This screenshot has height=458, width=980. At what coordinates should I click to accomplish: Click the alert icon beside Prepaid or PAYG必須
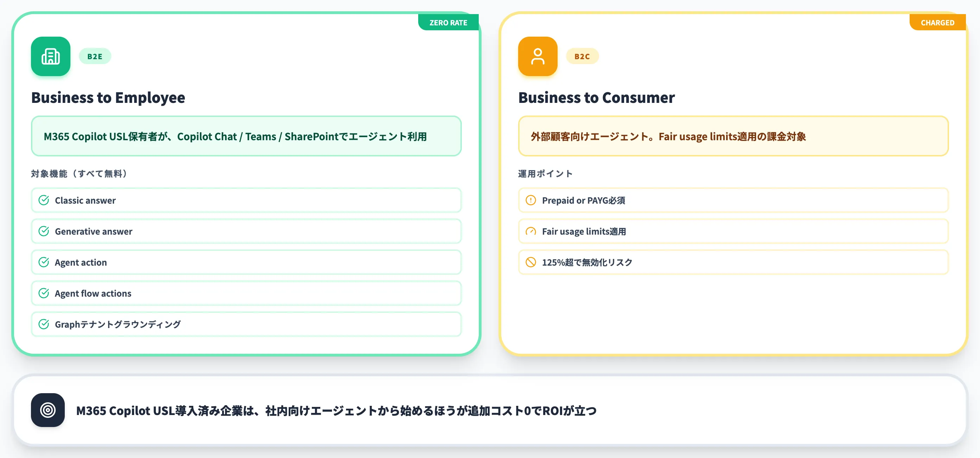(531, 200)
